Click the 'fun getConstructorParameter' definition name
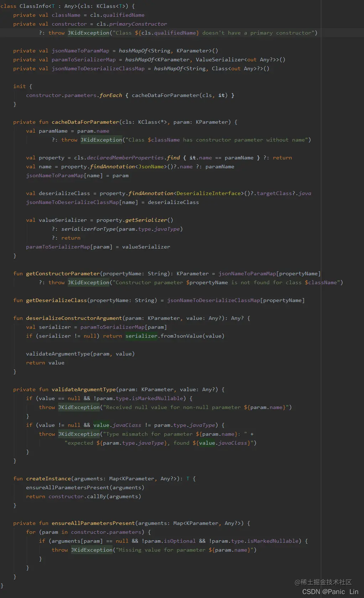The width and height of the screenshot is (364, 598). 63,274
